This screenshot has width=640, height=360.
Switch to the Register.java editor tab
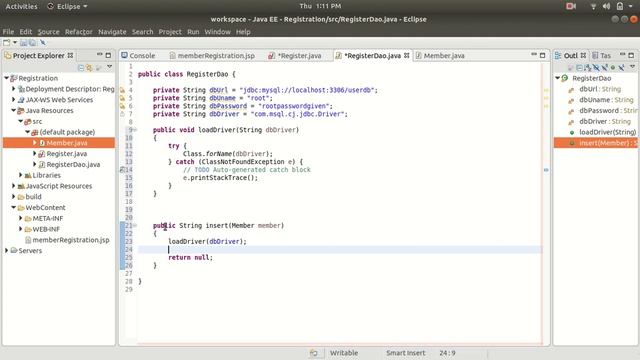294,56
